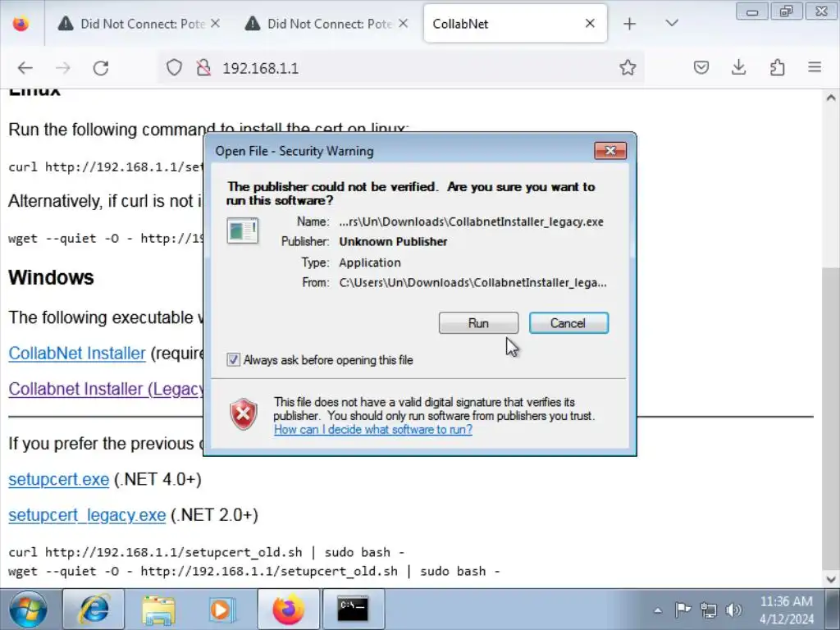Open Windows Media Player from the taskbar
Image resolution: width=840 pixels, height=630 pixels.
click(222, 609)
